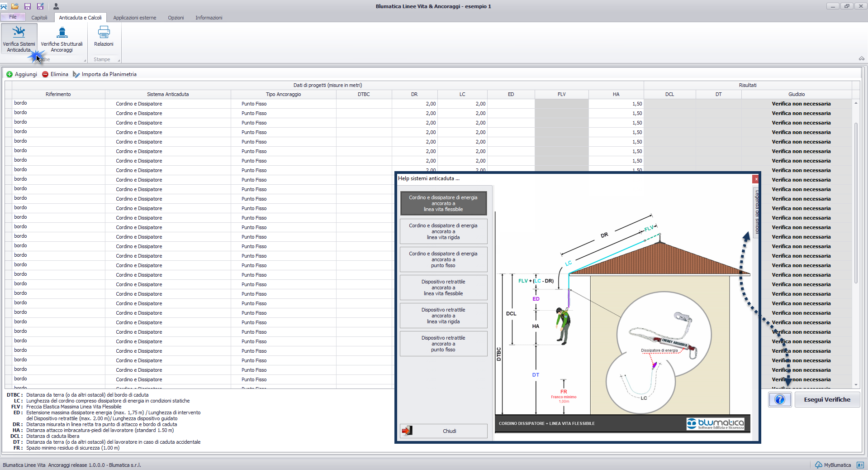Viewport: 868px width, 470px height.
Task: Click the Esegui Verifiche button
Action: point(827,400)
